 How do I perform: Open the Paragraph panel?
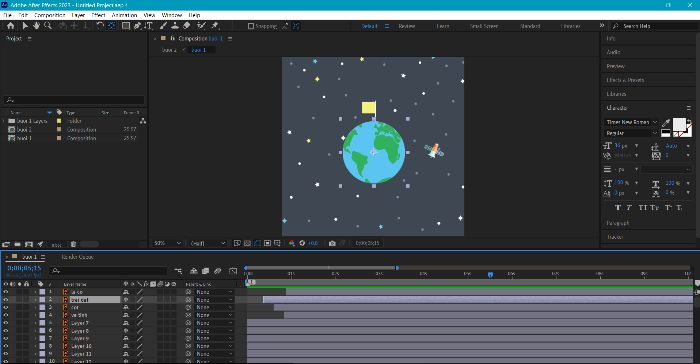coord(618,223)
